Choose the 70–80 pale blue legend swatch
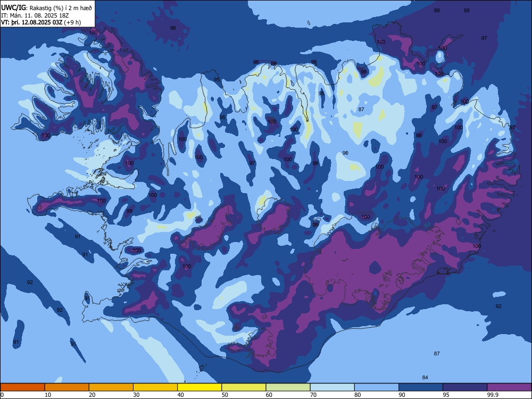The width and height of the screenshot is (532, 399). [x=332, y=387]
